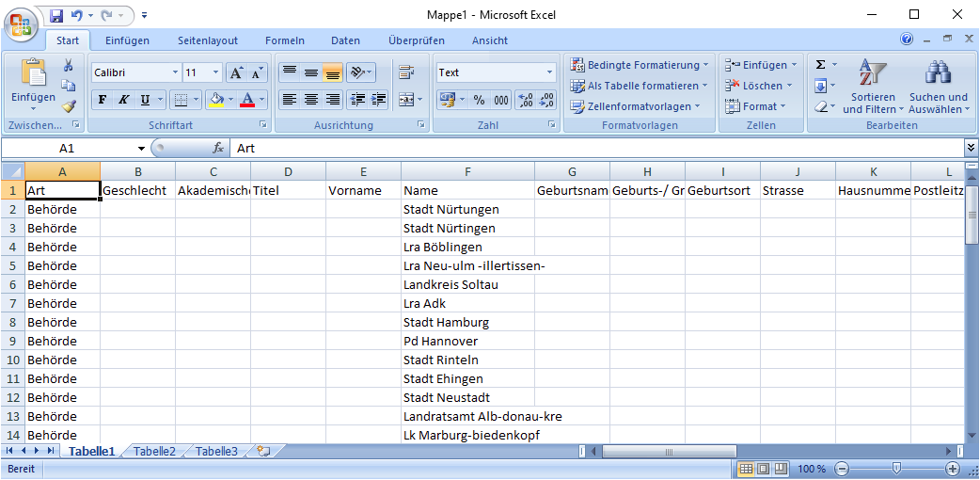Click the Office button logo
The height and width of the screenshot is (480, 980).
(x=21, y=24)
